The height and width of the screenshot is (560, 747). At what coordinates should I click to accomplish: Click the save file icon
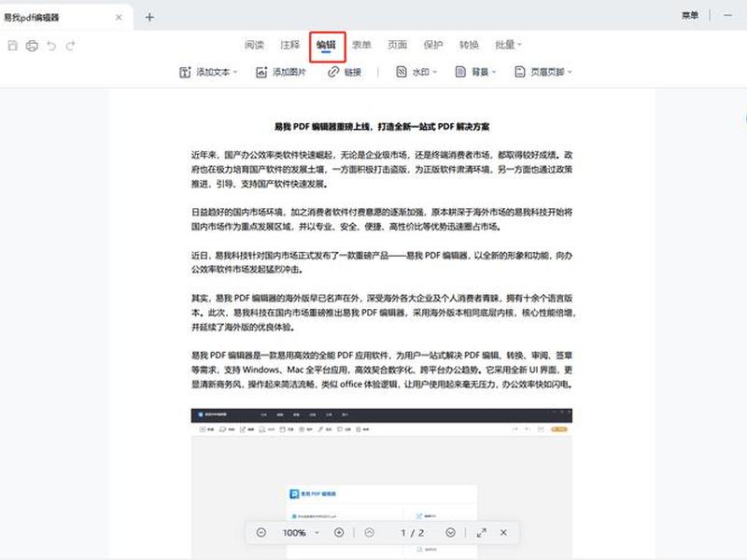click(13, 46)
